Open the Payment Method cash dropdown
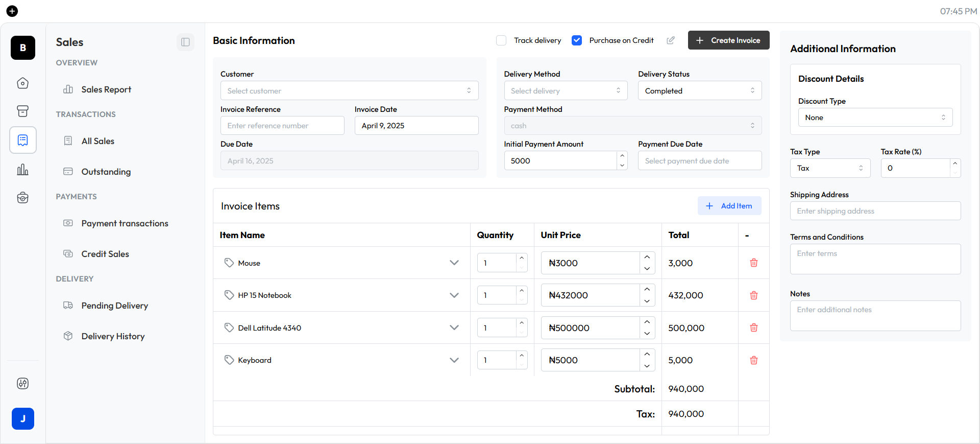 click(x=633, y=126)
